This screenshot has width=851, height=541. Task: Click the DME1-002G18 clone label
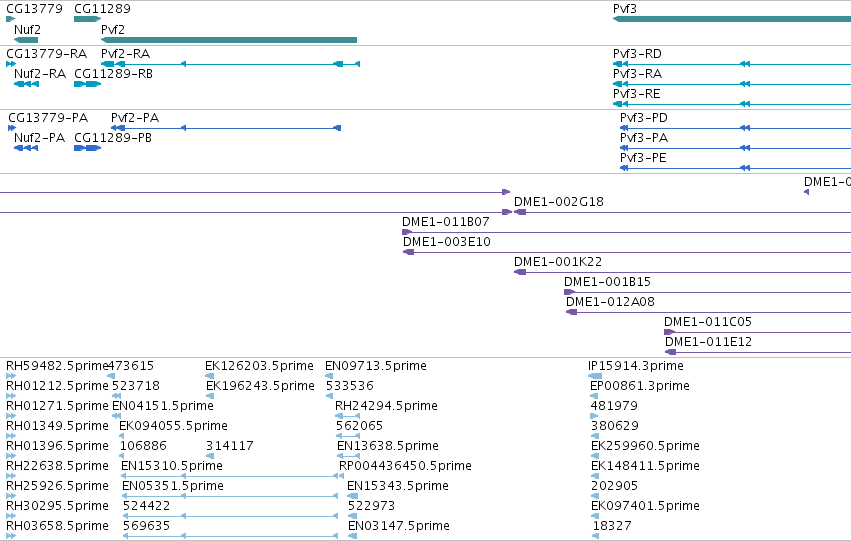pyautogui.click(x=558, y=202)
